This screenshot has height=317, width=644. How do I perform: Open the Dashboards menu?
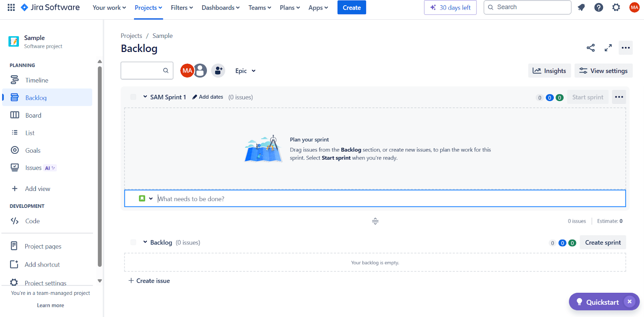pyautogui.click(x=220, y=8)
